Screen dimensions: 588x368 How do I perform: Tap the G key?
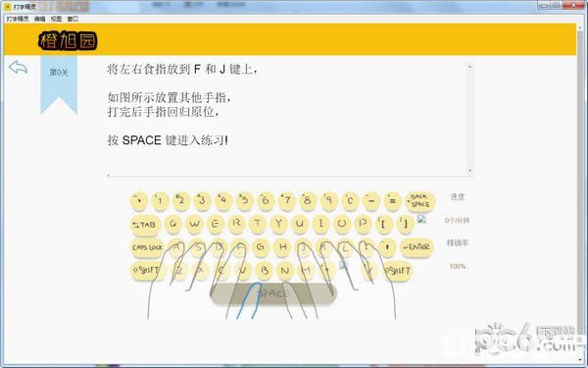click(261, 247)
